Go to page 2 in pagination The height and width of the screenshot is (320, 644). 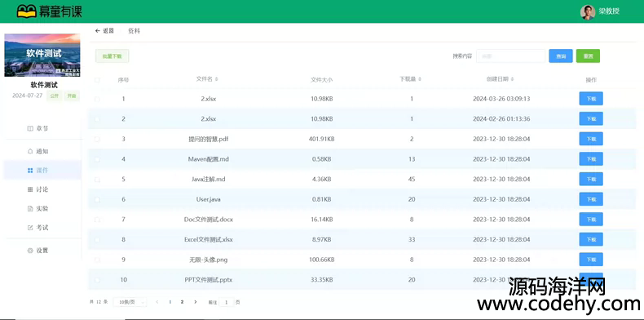(x=182, y=302)
